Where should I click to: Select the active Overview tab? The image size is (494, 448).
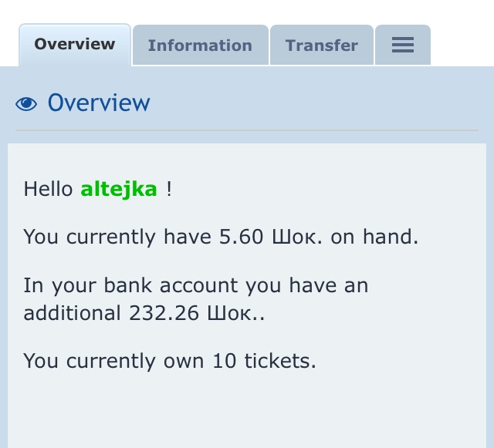74,44
